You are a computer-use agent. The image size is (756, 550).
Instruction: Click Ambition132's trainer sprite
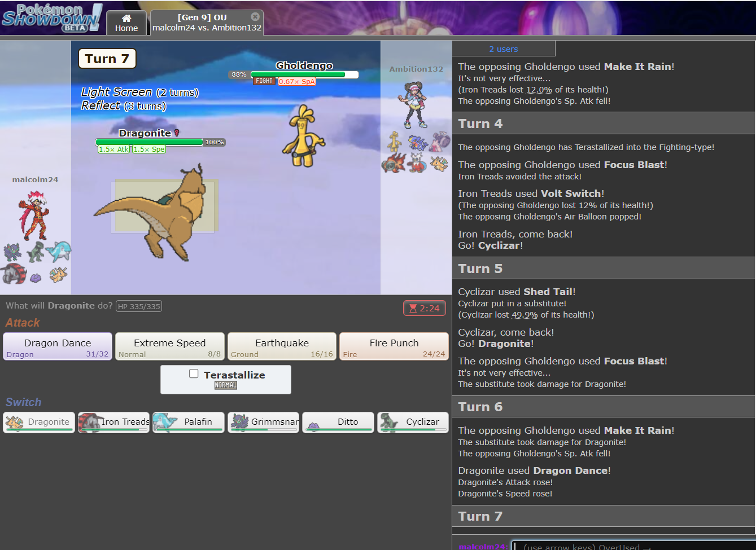(416, 105)
